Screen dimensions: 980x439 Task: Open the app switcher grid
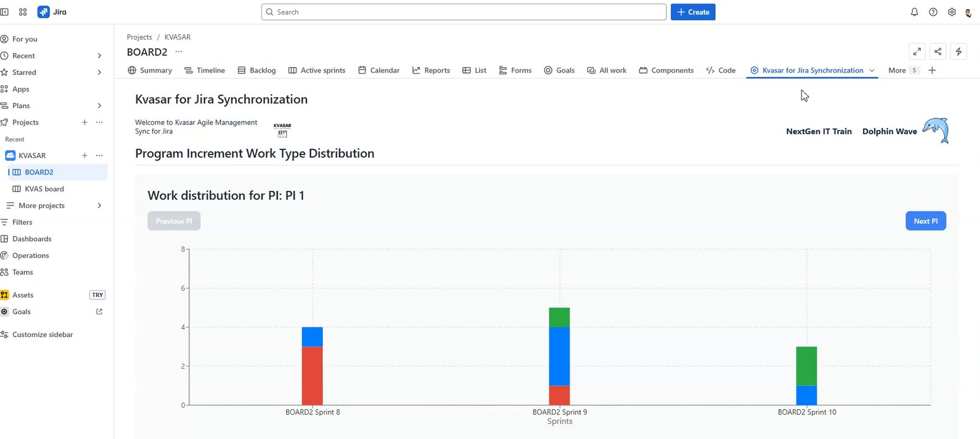point(23,12)
